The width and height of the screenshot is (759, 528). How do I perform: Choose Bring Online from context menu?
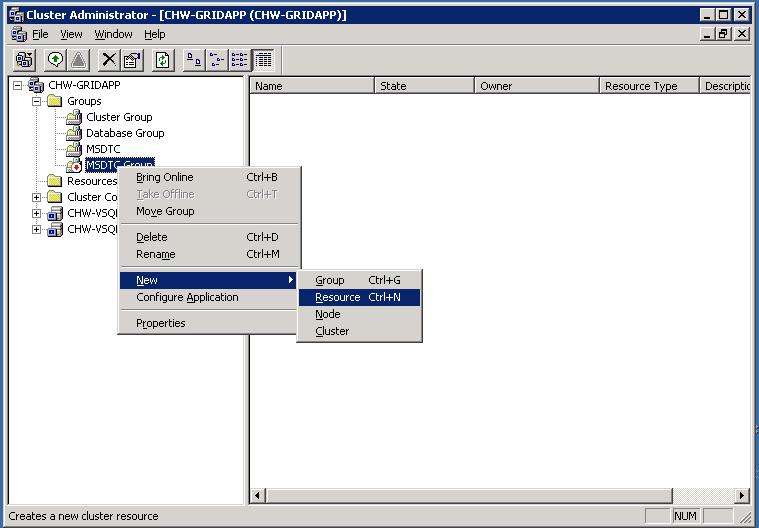pos(210,177)
